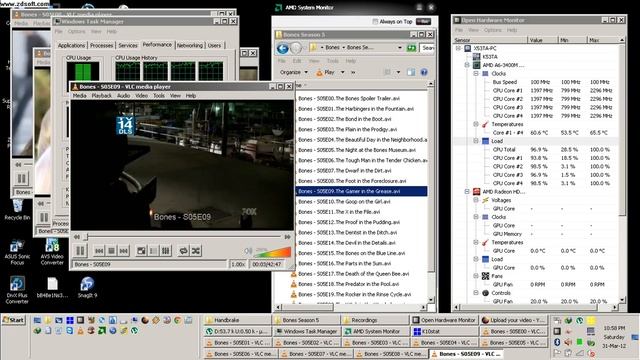Collapse CPU Load group in Hardware Monitor
The width and height of the screenshot is (640, 360).
(x=476, y=141)
